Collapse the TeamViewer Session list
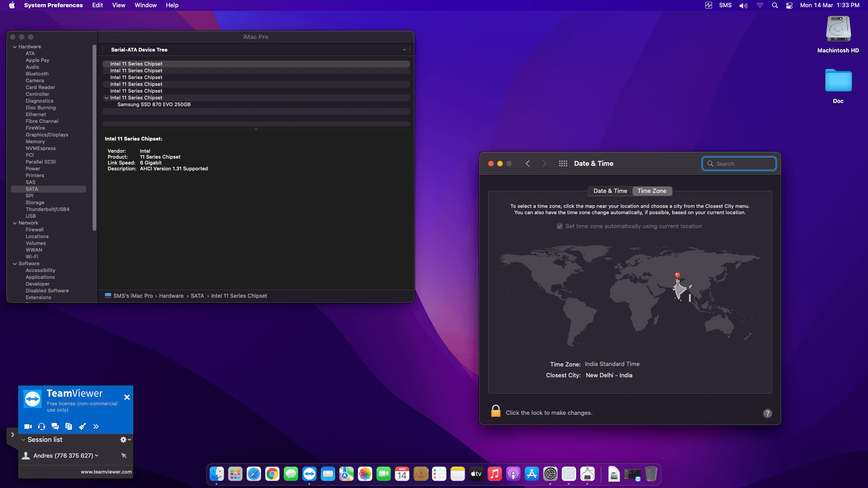 (24, 440)
